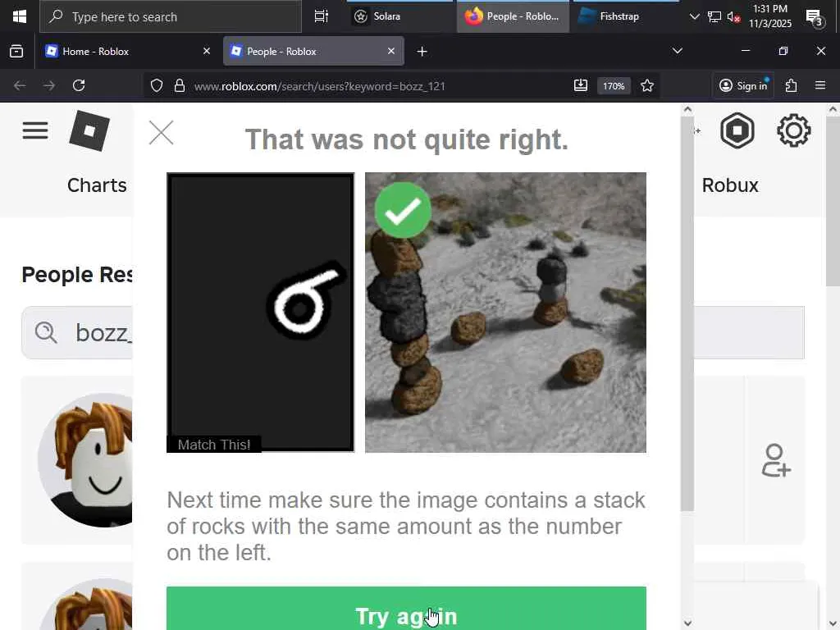Click the Windows taskbar search box

[171, 16]
